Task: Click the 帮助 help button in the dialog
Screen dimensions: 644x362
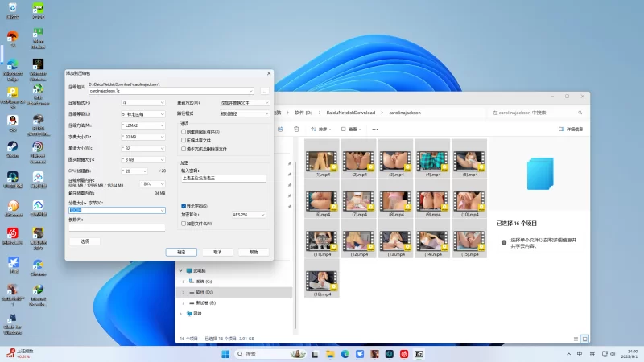Action: [x=254, y=252]
